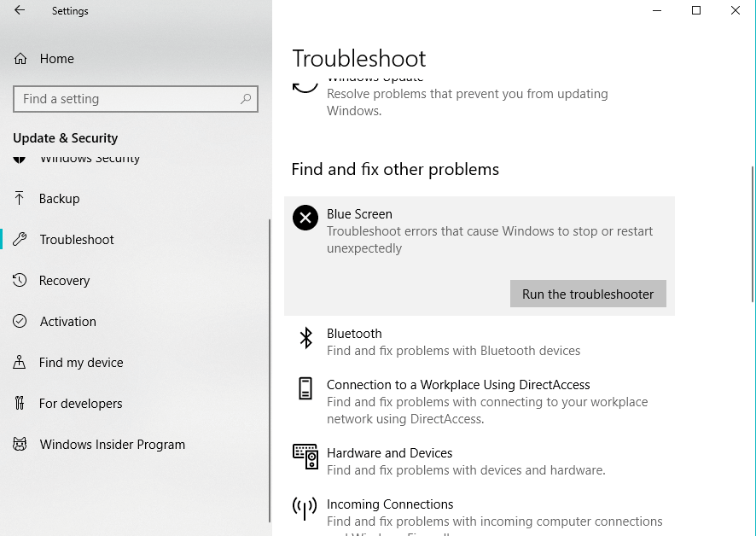Click the Find my device person icon
The image size is (756, 536).
point(20,363)
